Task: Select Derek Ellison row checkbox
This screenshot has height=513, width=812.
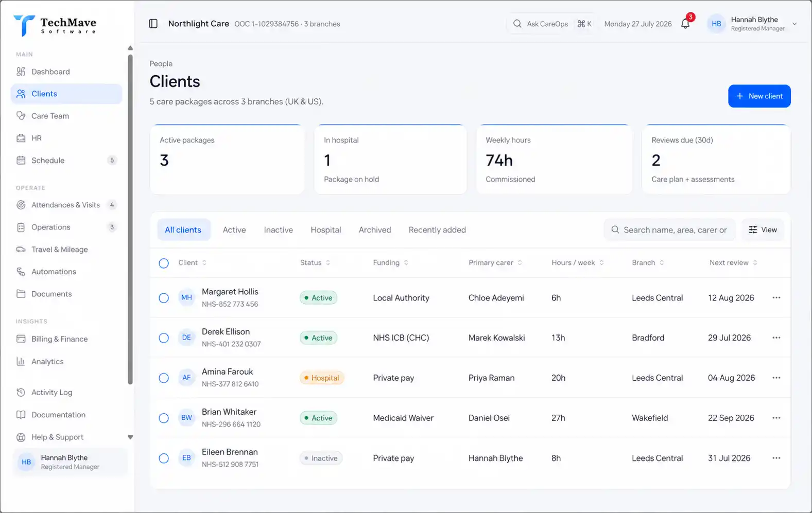Action: point(164,338)
